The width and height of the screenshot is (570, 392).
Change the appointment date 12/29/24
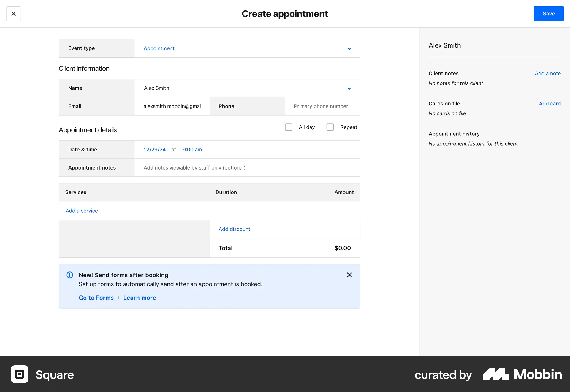154,149
